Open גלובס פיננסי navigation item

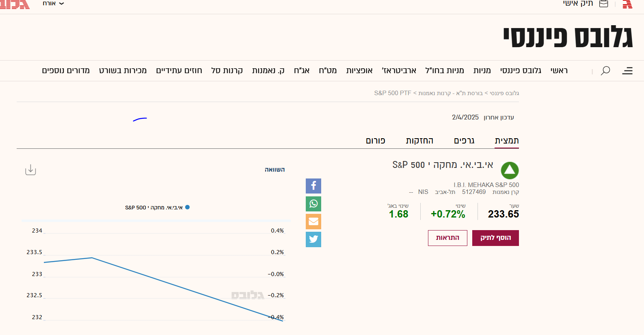click(x=521, y=71)
